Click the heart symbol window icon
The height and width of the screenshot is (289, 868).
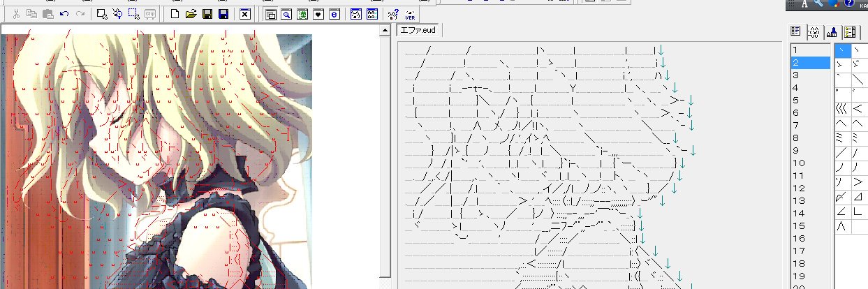[318, 14]
